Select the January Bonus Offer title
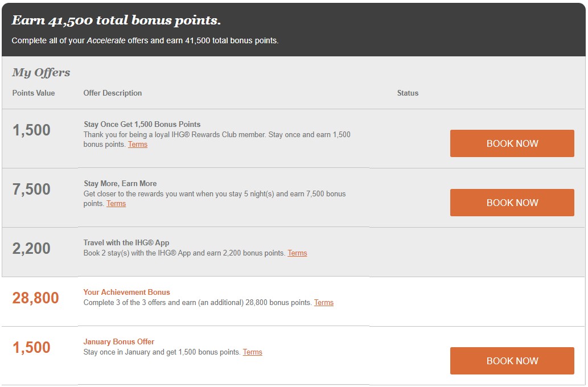 118,341
